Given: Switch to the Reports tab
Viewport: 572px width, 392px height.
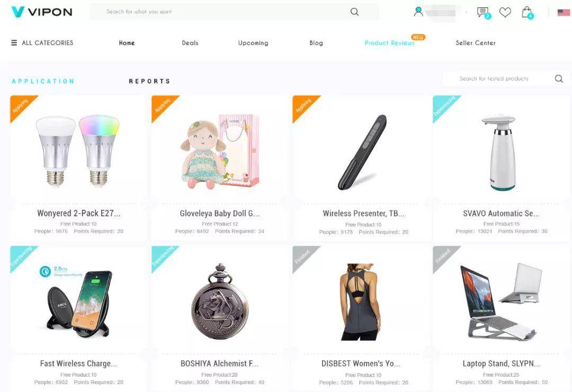Looking at the screenshot, I should coord(149,81).
